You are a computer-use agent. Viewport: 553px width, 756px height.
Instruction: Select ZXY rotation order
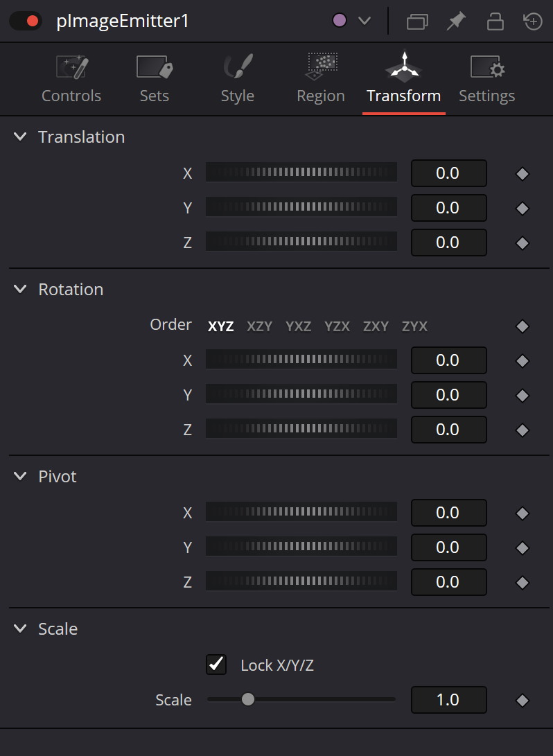[376, 326]
